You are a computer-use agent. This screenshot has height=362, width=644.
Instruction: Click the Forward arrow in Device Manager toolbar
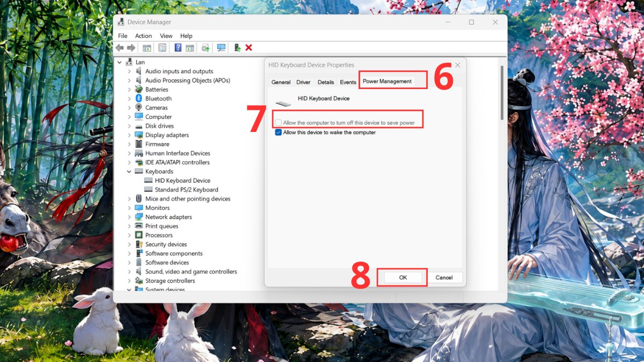[130, 48]
